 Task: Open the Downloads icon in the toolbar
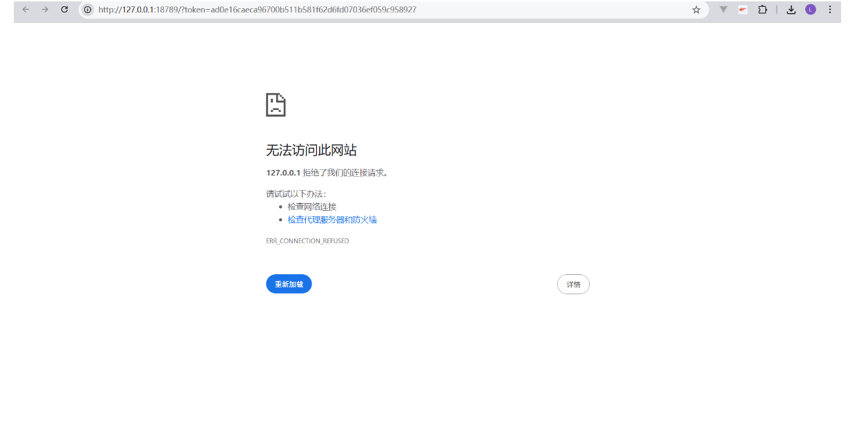pos(791,10)
